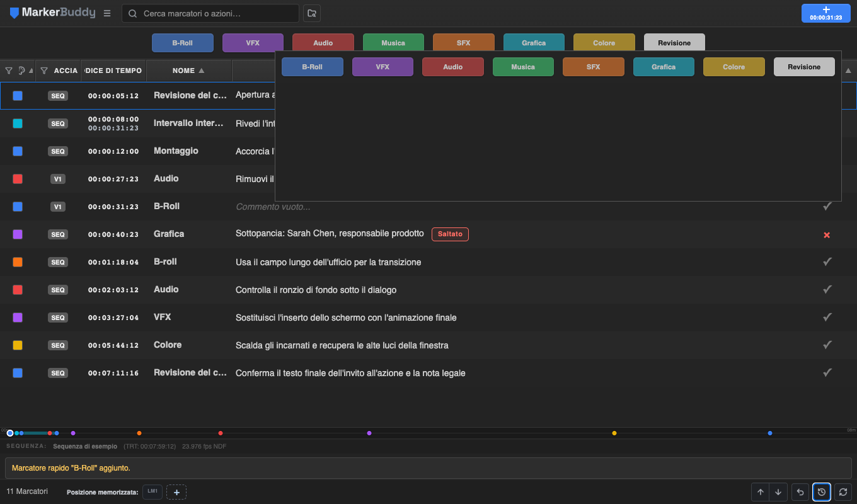
Task: Sort by the palette color column icon
Action: (22, 71)
